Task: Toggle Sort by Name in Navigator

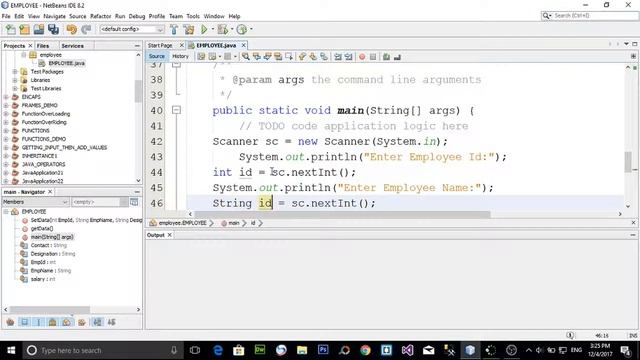Action: point(98,322)
